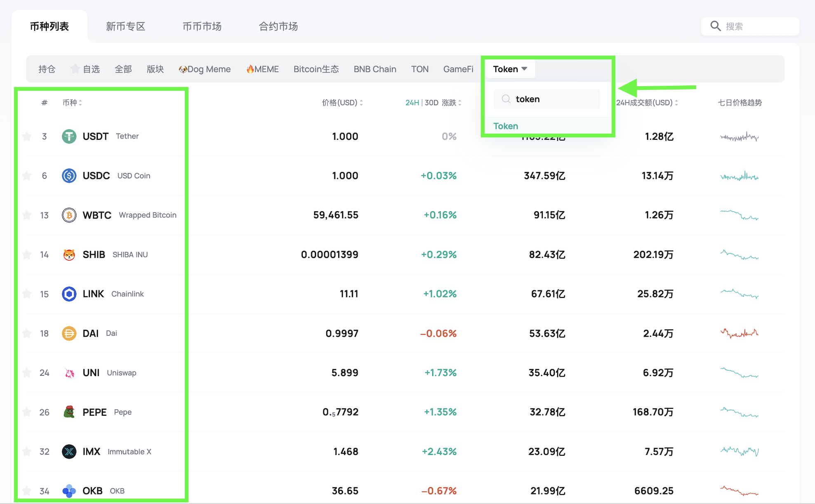815x504 pixels.
Task: Sort by 币种 column header
Action: [x=72, y=103]
